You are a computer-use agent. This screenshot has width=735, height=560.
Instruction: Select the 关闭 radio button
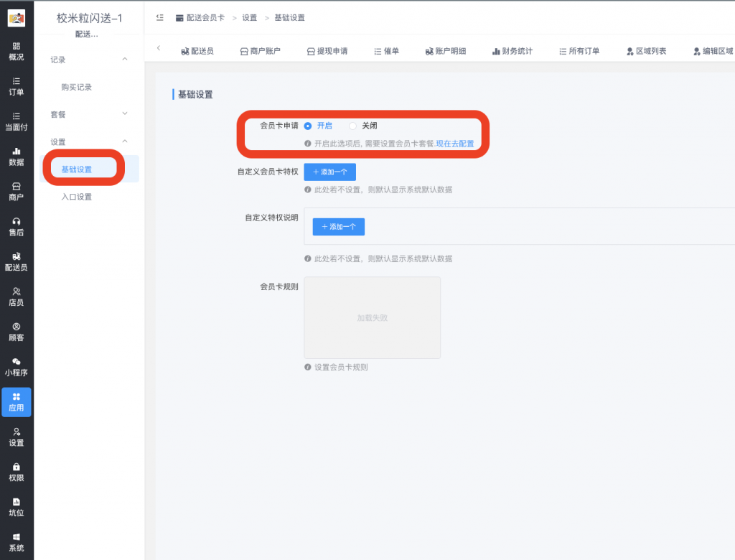click(352, 126)
